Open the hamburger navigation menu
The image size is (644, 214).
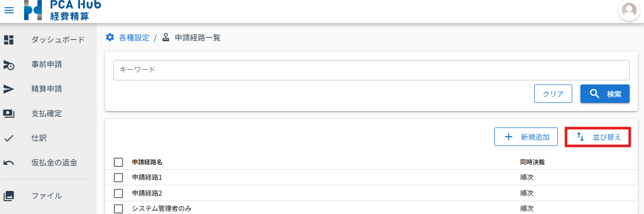coord(9,10)
